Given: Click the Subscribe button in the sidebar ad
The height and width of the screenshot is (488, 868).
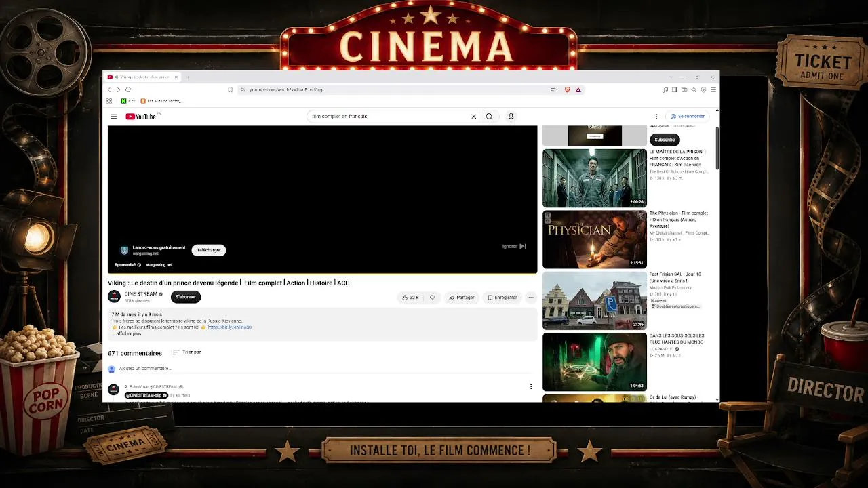Looking at the screenshot, I should (665, 140).
